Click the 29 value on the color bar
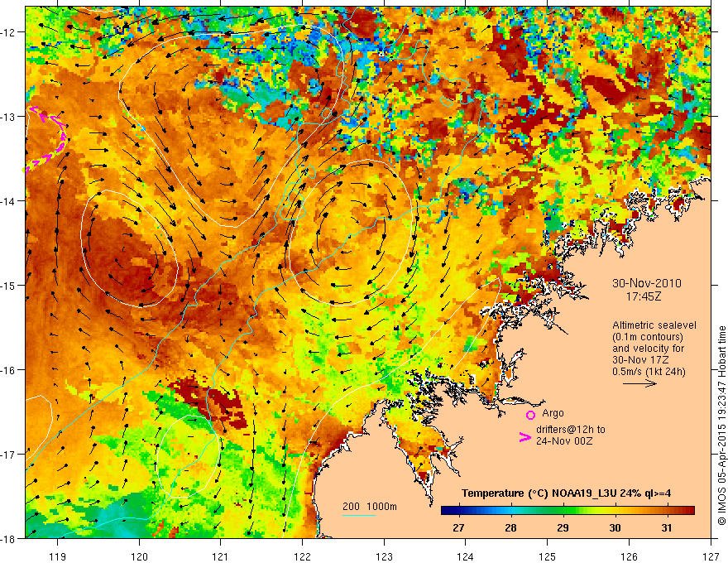 [x=563, y=528]
